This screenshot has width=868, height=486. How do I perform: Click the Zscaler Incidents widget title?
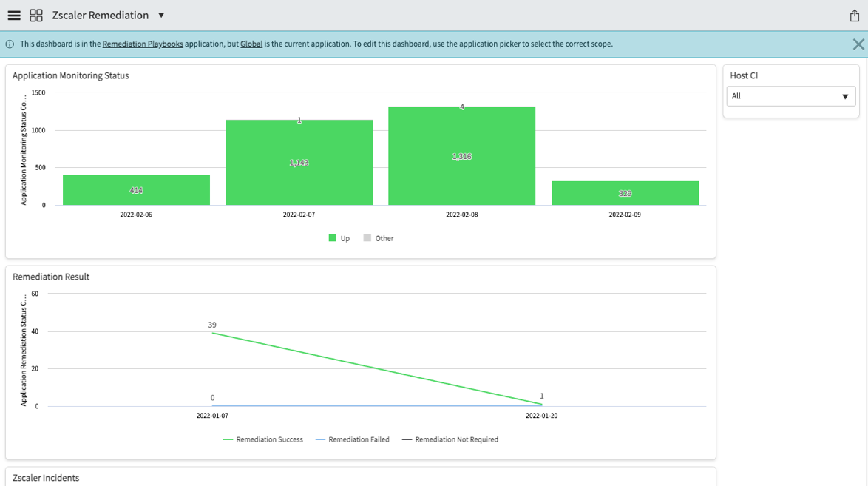46,478
